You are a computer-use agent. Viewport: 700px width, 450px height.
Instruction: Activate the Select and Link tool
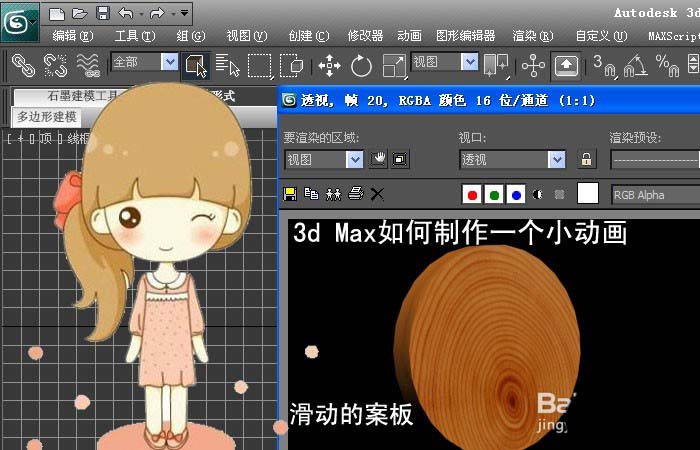pyautogui.click(x=23, y=65)
